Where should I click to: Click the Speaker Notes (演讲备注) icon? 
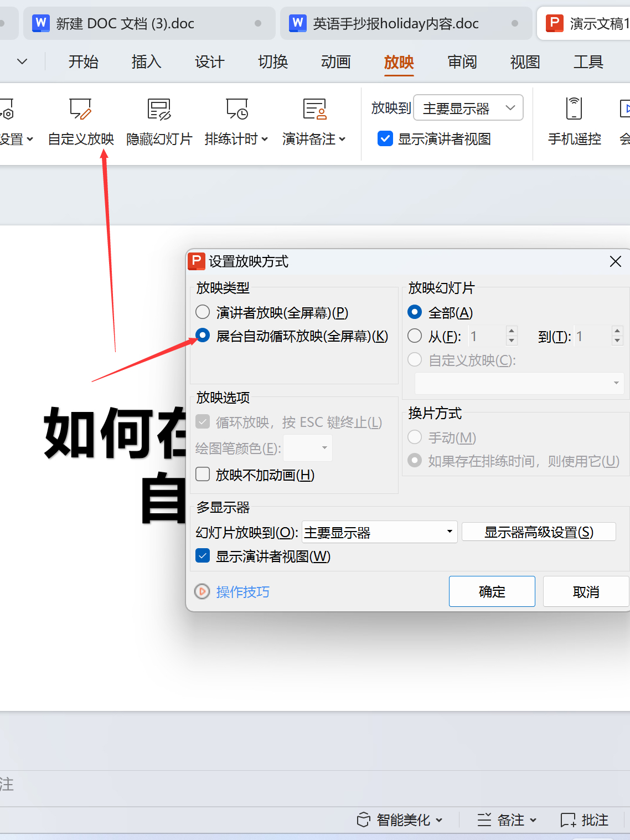click(x=314, y=109)
